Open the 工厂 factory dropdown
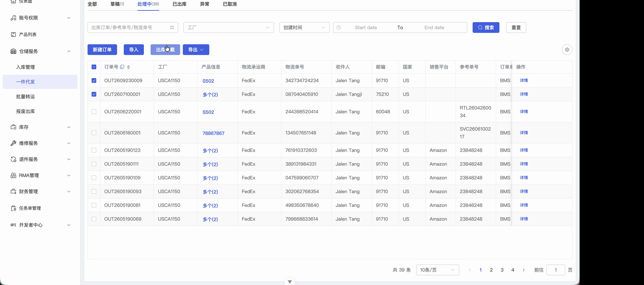 click(229, 27)
